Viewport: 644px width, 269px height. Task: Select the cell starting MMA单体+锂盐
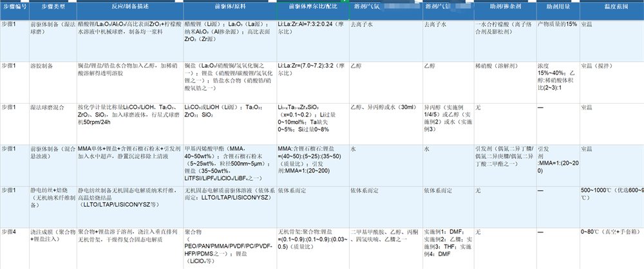click(130, 165)
